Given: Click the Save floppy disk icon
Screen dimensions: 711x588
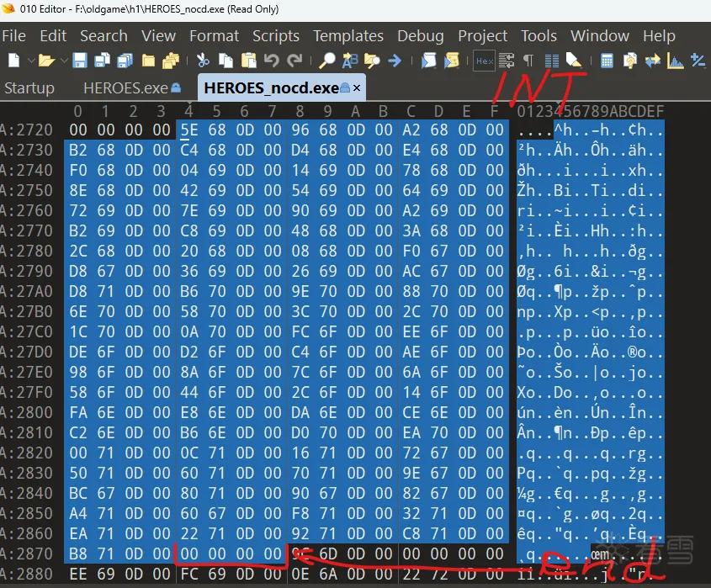Looking at the screenshot, I should pos(80,61).
